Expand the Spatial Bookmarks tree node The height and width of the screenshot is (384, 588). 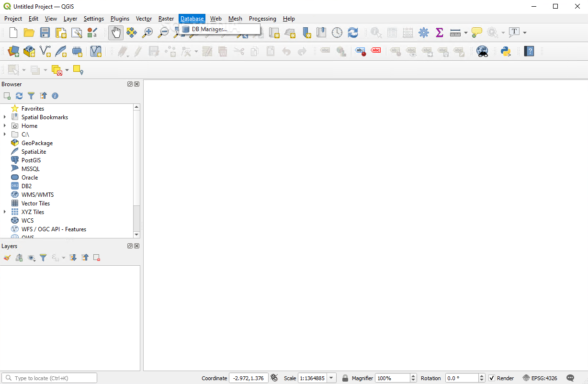(x=5, y=117)
